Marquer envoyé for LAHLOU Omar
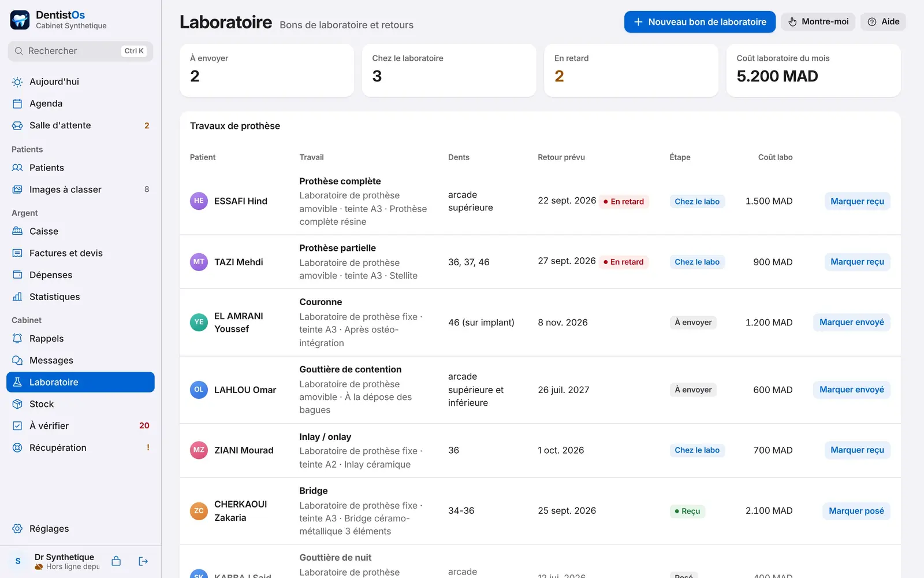Image resolution: width=924 pixels, height=578 pixels. click(x=851, y=390)
